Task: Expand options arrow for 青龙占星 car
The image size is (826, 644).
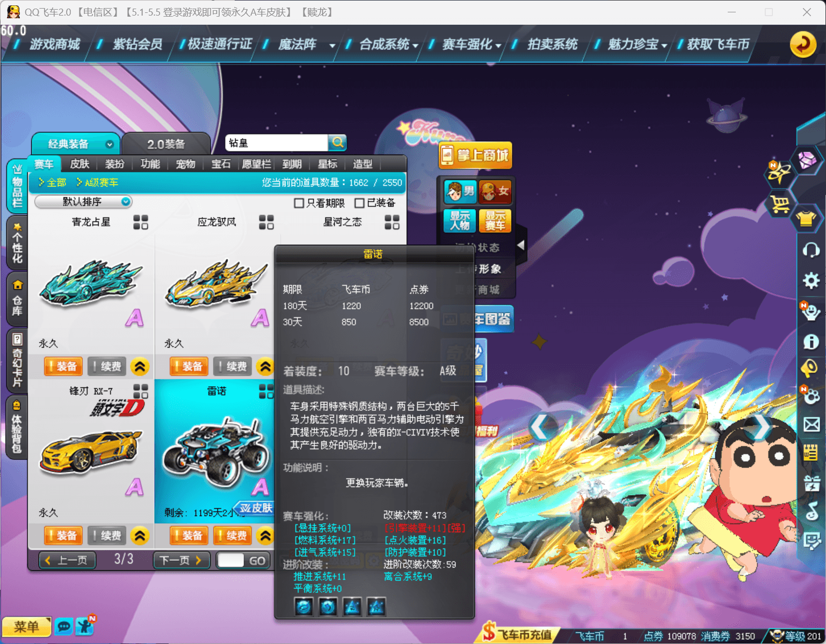Action: [x=140, y=366]
